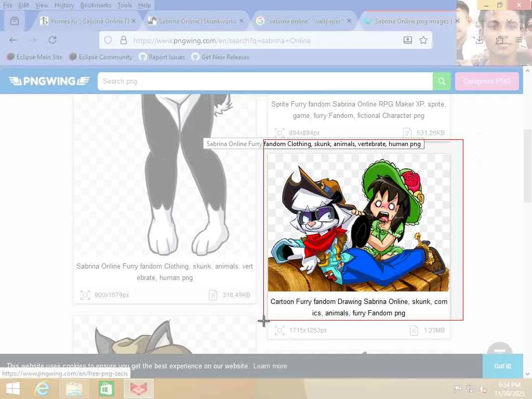Select Sabrina Online png images tab
This screenshot has height=399, width=532.
[x=409, y=21]
